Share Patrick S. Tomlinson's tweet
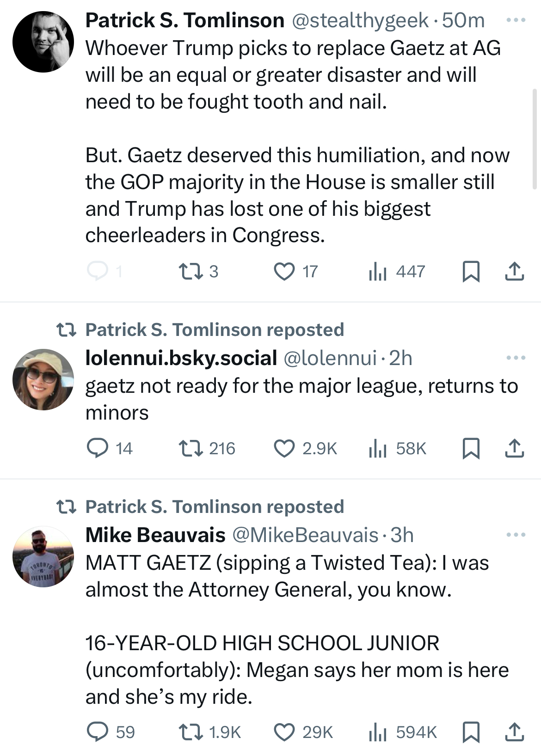Viewport: 541px width, 756px height. coord(514,271)
